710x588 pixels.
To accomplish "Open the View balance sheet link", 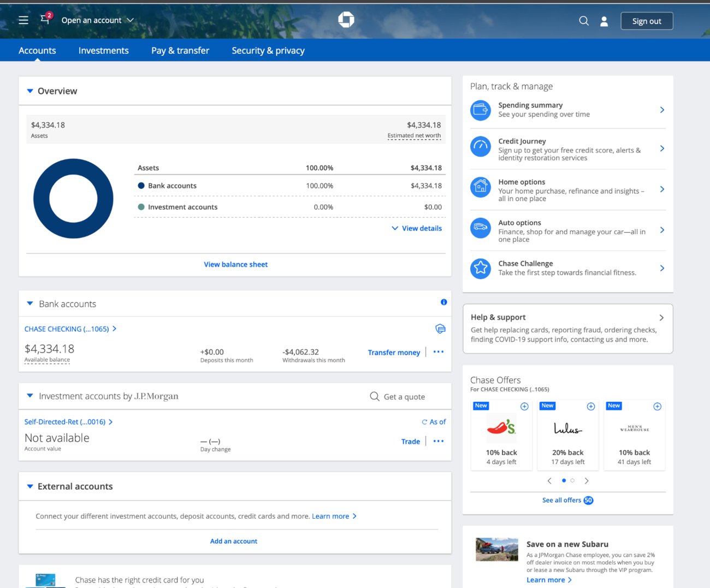I will coord(236,264).
